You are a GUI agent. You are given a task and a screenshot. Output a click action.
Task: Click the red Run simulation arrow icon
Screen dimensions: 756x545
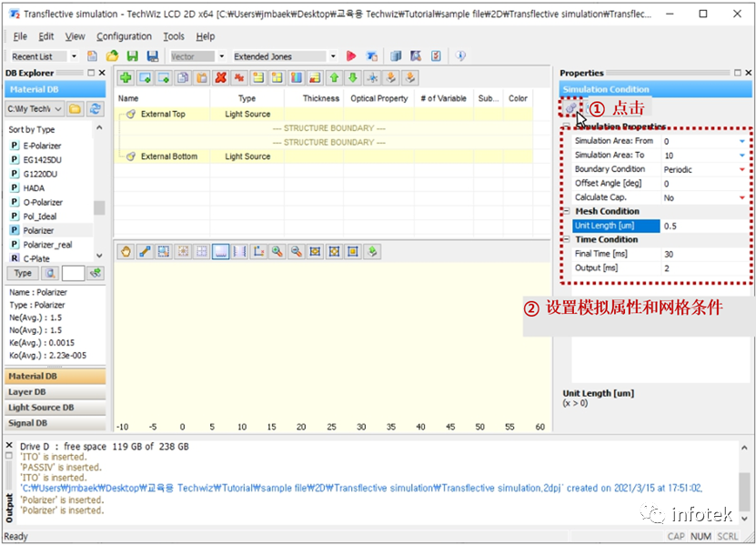(x=351, y=56)
